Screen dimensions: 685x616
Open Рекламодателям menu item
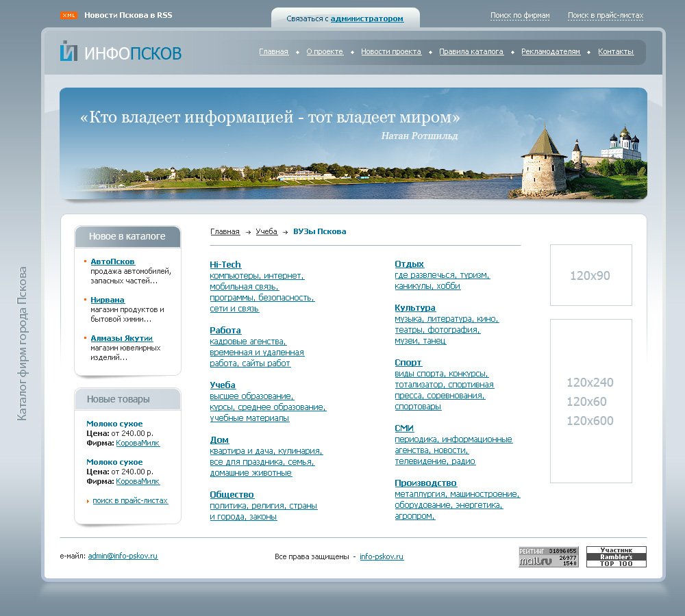pos(551,51)
